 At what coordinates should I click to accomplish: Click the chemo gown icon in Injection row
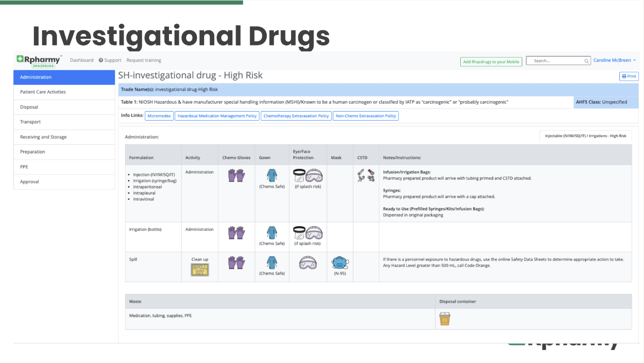(x=271, y=175)
